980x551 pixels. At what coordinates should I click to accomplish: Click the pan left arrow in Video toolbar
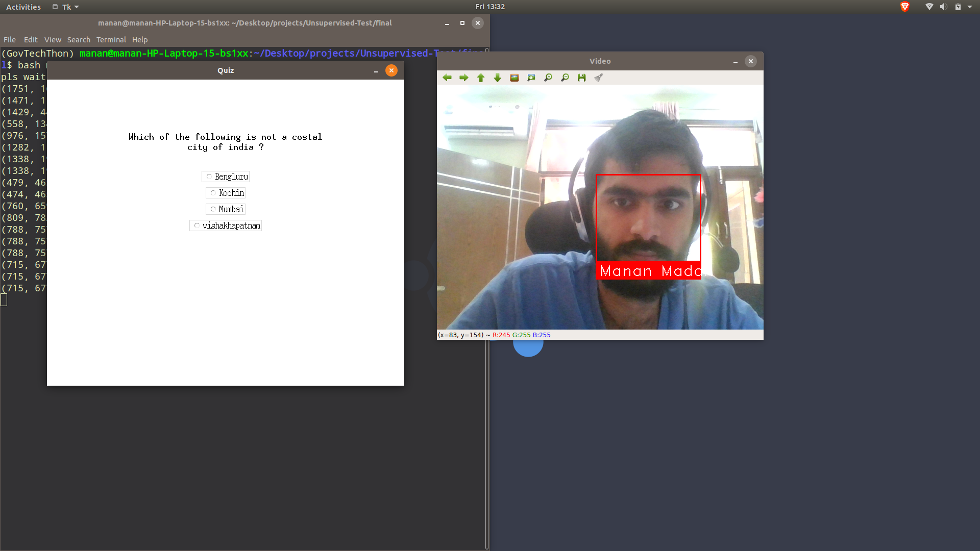point(447,78)
